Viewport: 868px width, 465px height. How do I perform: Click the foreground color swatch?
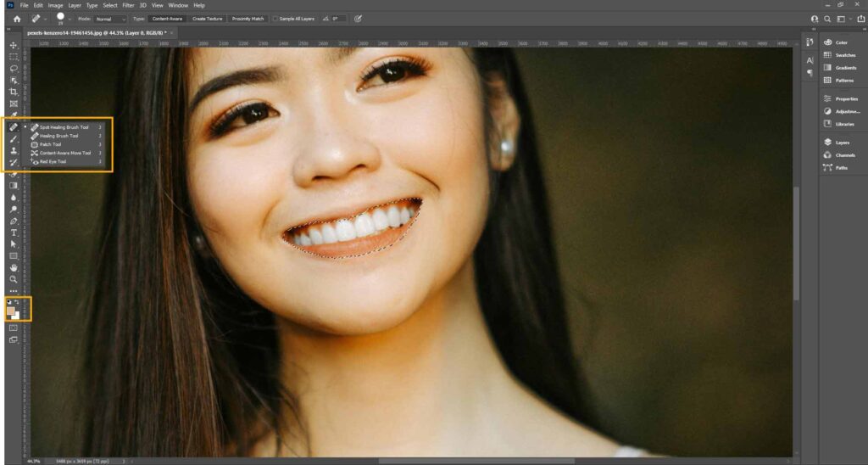click(10, 311)
